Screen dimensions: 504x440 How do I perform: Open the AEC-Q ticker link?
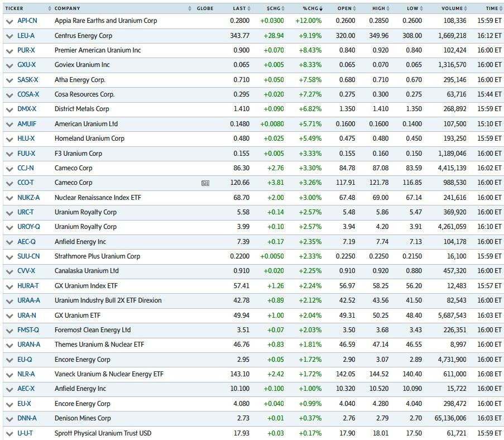click(x=26, y=242)
